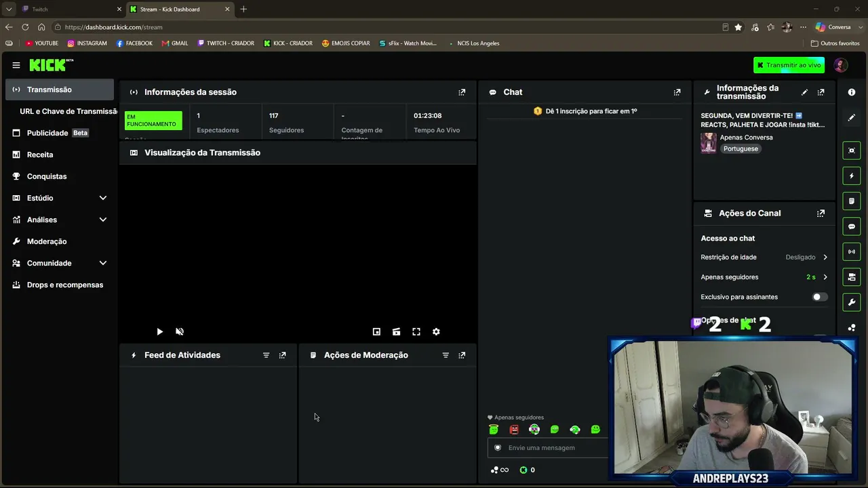
Task: Toggle Exclusivo para assinantes switch
Action: coord(819,297)
